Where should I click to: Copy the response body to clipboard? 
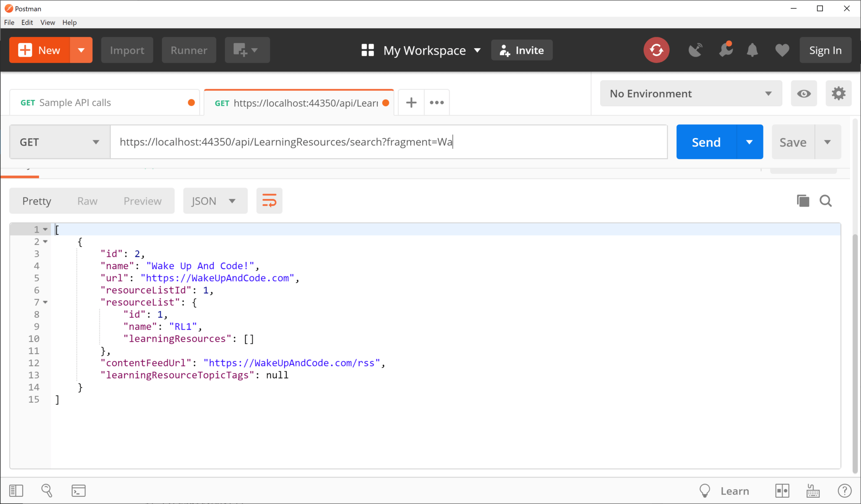click(803, 201)
